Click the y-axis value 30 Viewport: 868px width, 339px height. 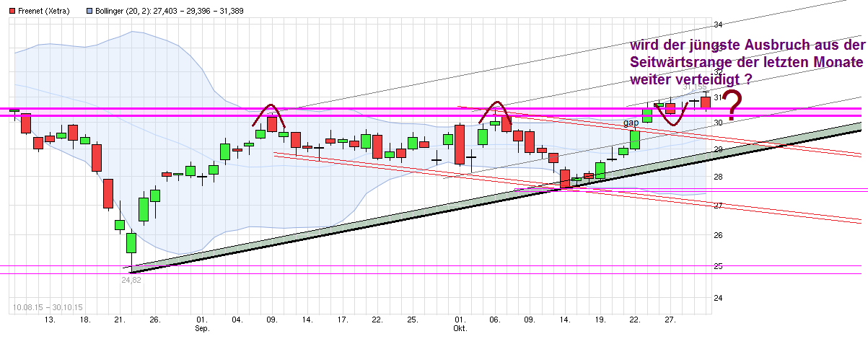(718, 123)
